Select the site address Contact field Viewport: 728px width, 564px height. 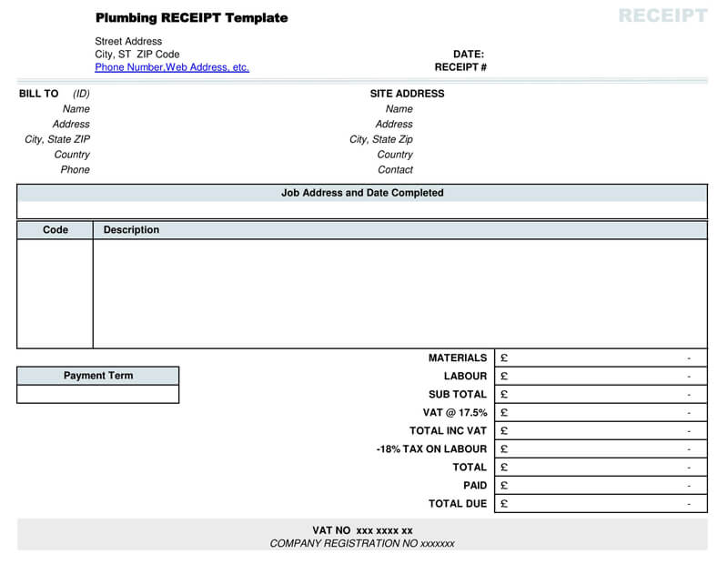pos(395,170)
